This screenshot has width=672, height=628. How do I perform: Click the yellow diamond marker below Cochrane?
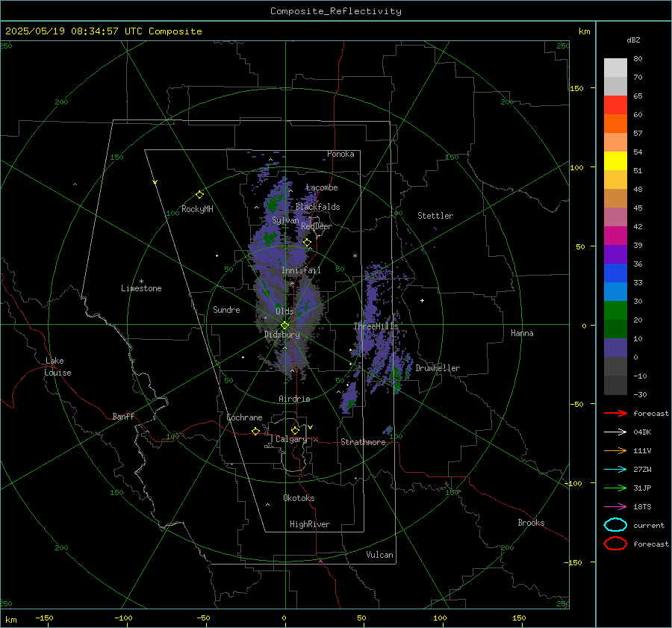coord(255,431)
